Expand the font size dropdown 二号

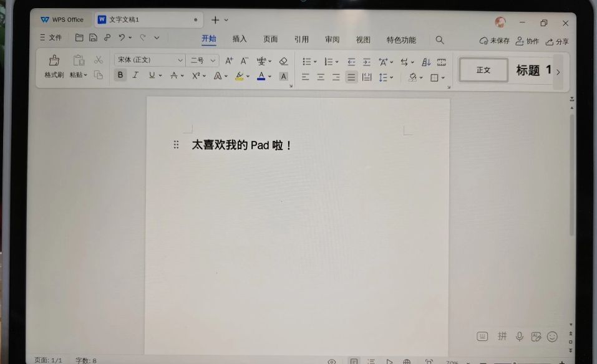(x=204, y=60)
